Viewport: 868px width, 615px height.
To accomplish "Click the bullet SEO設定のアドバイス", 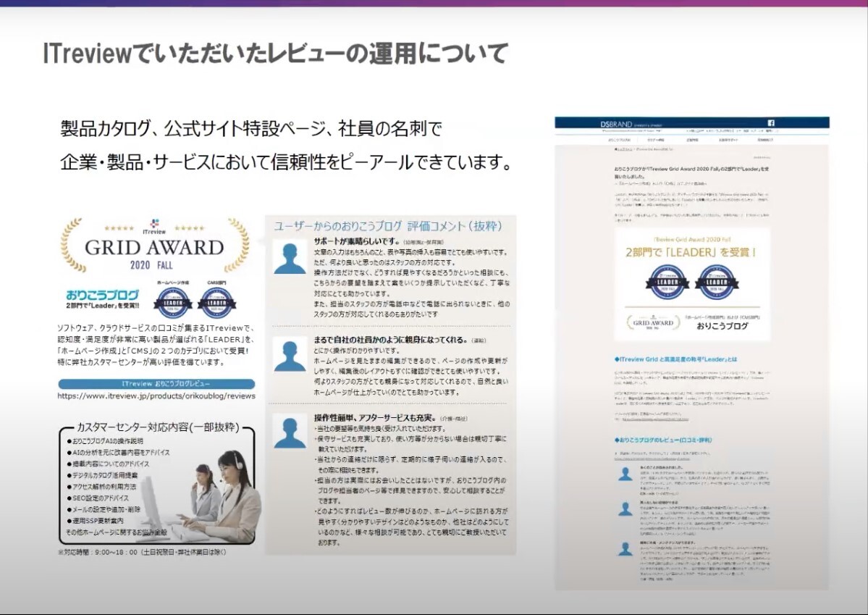I will [x=98, y=498].
